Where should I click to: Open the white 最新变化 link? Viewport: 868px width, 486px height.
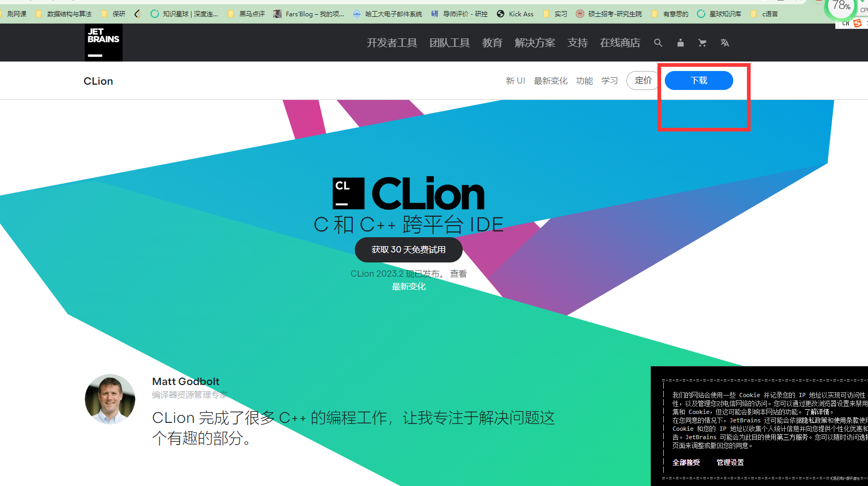[408, 287]
